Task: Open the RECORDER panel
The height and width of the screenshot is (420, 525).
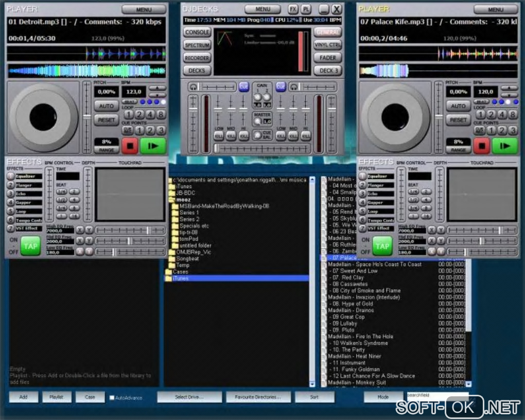Action: click(x=197, y=58)
